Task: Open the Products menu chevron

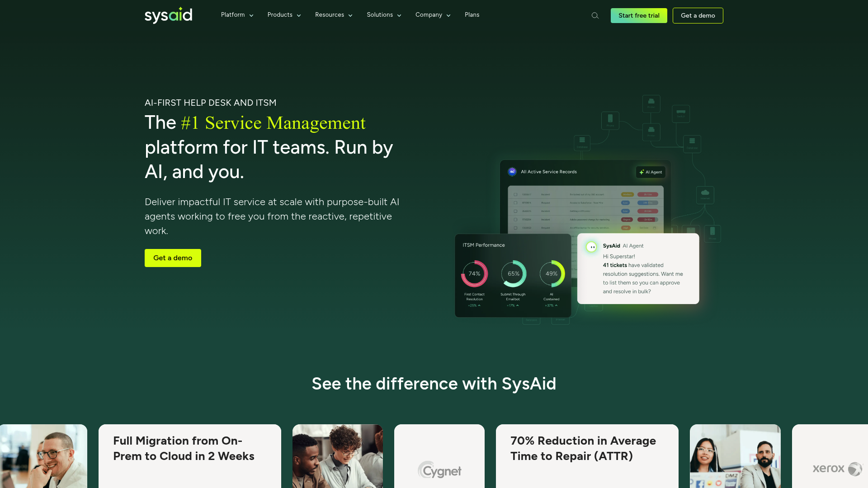Action: (299, 15)
